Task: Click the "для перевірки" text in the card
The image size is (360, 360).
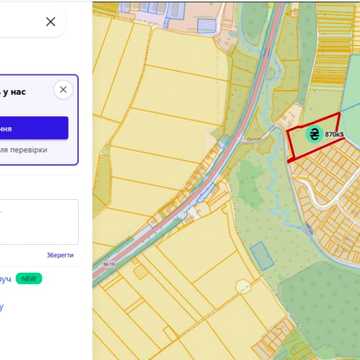Action: tap(24, 150)
